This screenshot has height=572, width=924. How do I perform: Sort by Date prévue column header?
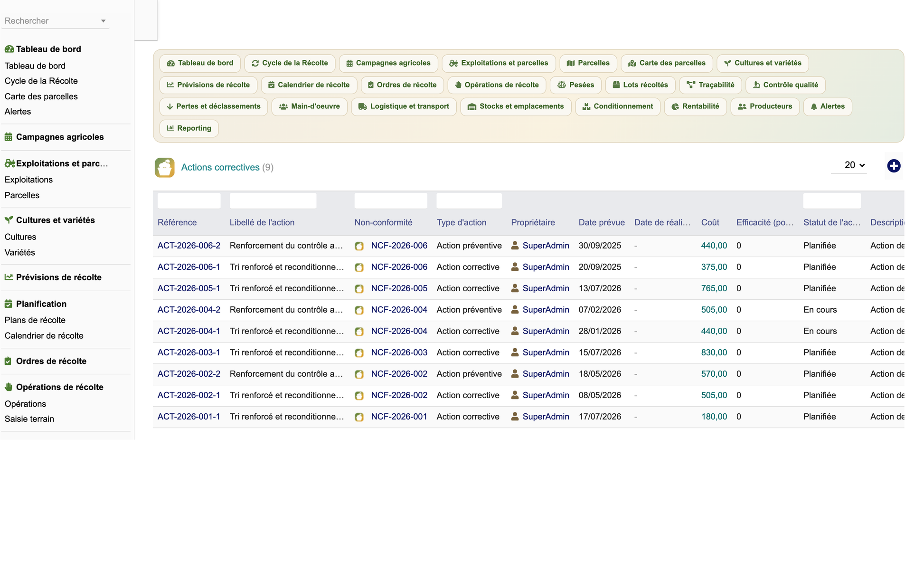tap(602, 222)
